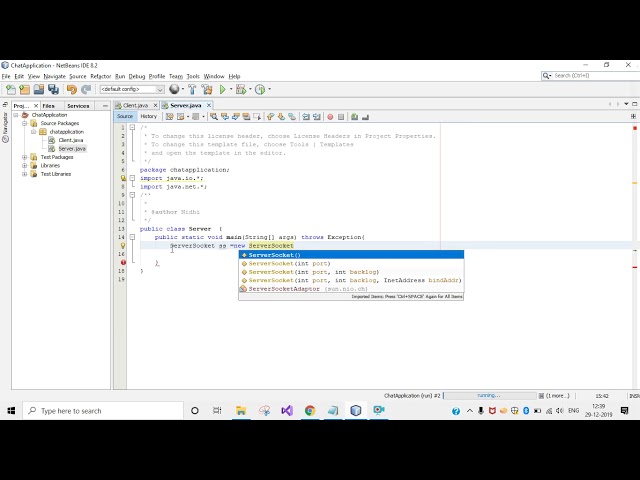This screenshot has width=640, height=480.
Task: Open Chrome from the taskbar
Action: coord(310,411)
